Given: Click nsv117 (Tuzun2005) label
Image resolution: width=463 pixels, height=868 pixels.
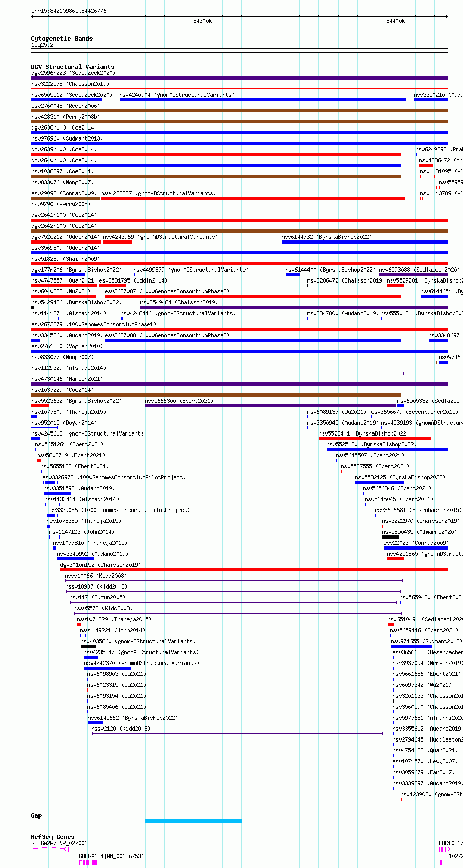Looking at the screenshot, I should pos(97,598).
